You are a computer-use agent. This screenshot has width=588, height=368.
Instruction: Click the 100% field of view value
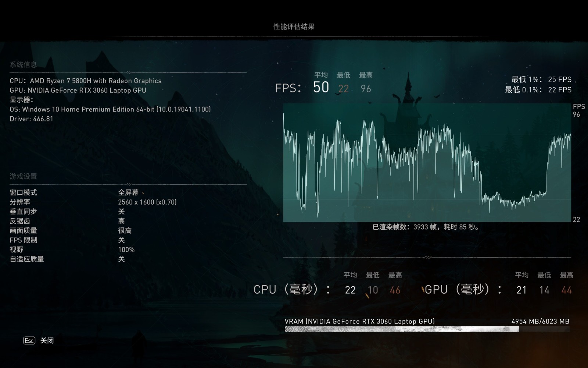coord(126,250)
